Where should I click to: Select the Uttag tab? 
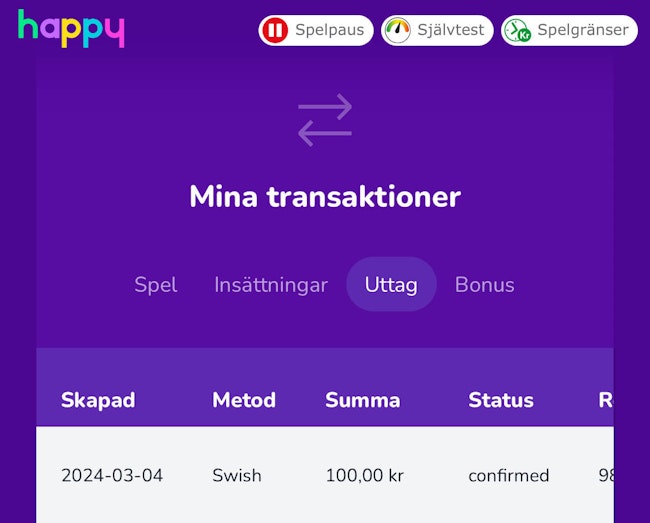pyautogui.click(x=391, y=284)
